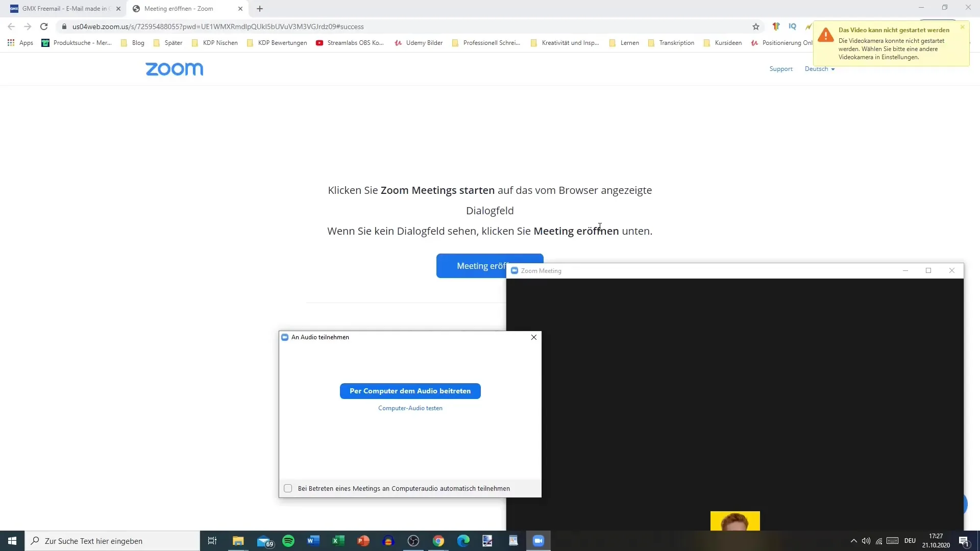Viewport: 980px width, 551px height.
Task: Reload the page in Chrome
Action: click(44, 27)
